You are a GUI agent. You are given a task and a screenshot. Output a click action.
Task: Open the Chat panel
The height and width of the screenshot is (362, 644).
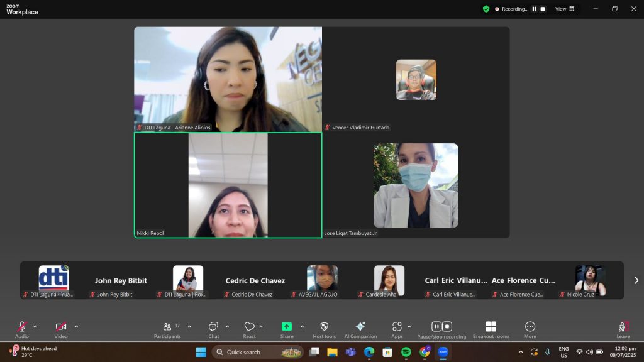click(x=214, y=329)
